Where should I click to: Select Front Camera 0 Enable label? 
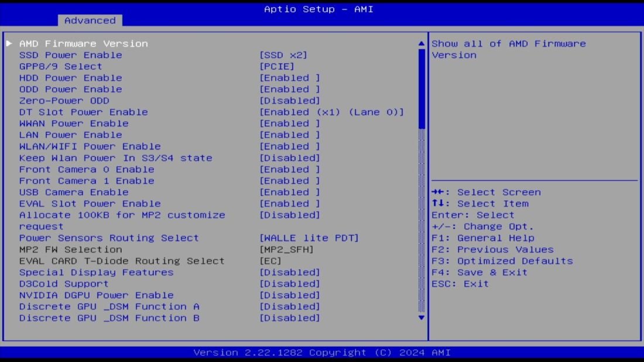(87, 170)
